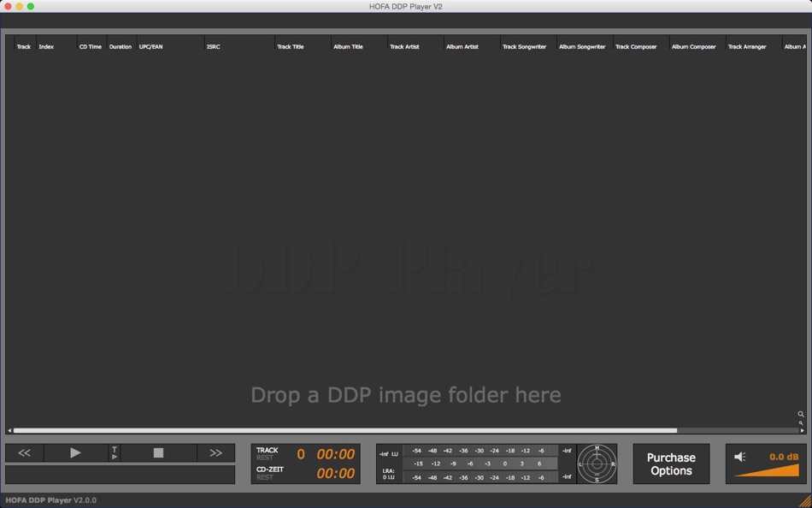The width and height of the screenshot is (812, 508).
Task: Click the stereo goniometer display
Action: coord(597,464)
